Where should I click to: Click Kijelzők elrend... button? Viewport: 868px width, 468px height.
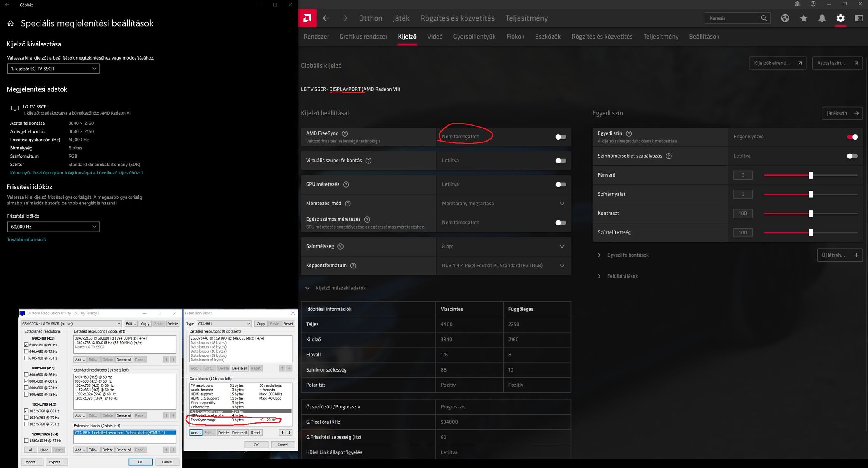pos(777,63)
